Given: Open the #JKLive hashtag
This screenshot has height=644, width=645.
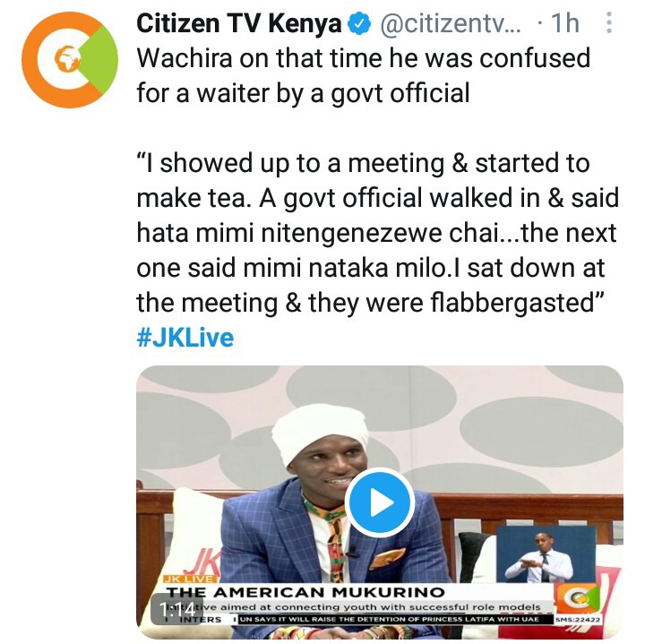Looking at the screenshot, I should 185,338.
